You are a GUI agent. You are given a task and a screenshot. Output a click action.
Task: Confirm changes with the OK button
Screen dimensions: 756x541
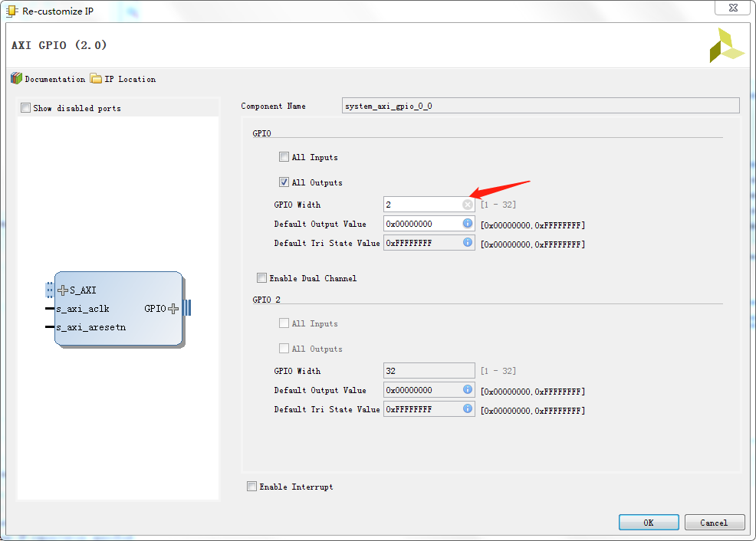pos(648,522)
